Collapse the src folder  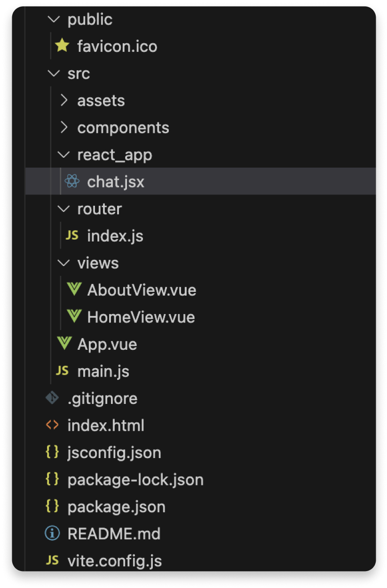pos(55,73)
